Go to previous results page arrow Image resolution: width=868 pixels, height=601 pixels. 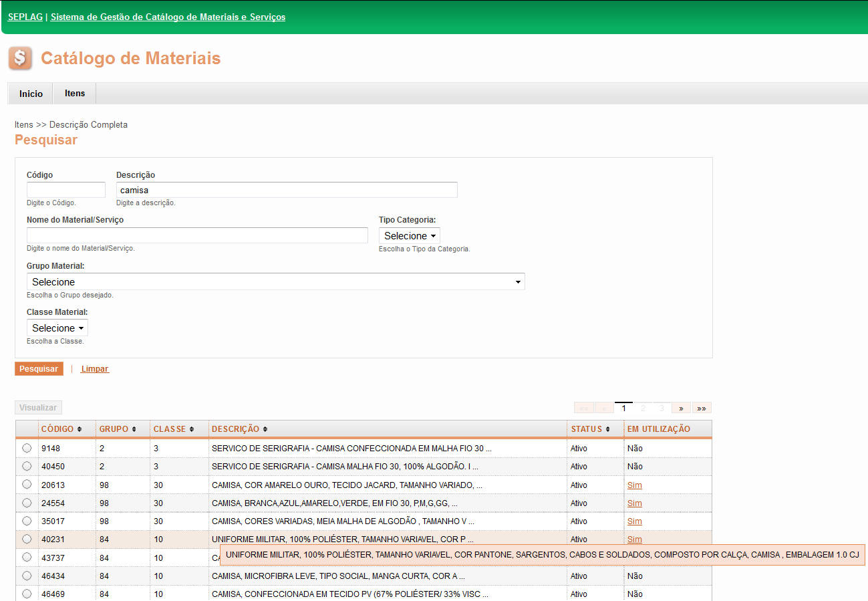coord(604,408)
